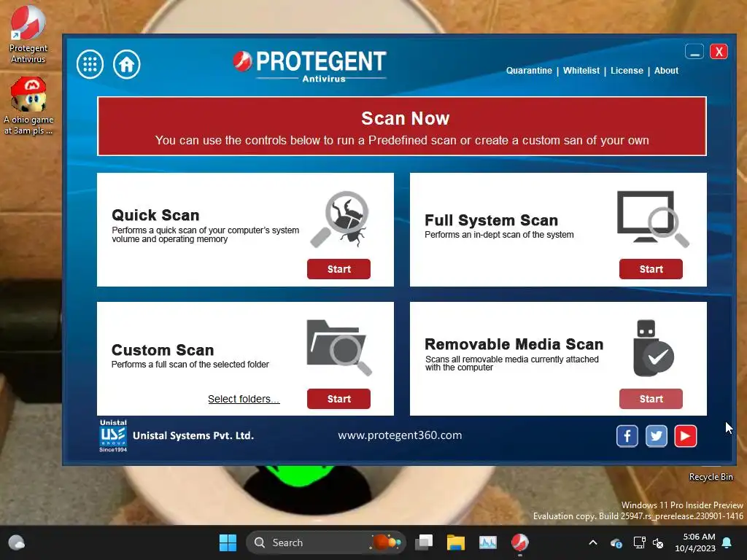Go to Protegent home screen icon
747x560 pixels.
pyautogui.click(x=127, y=64)
